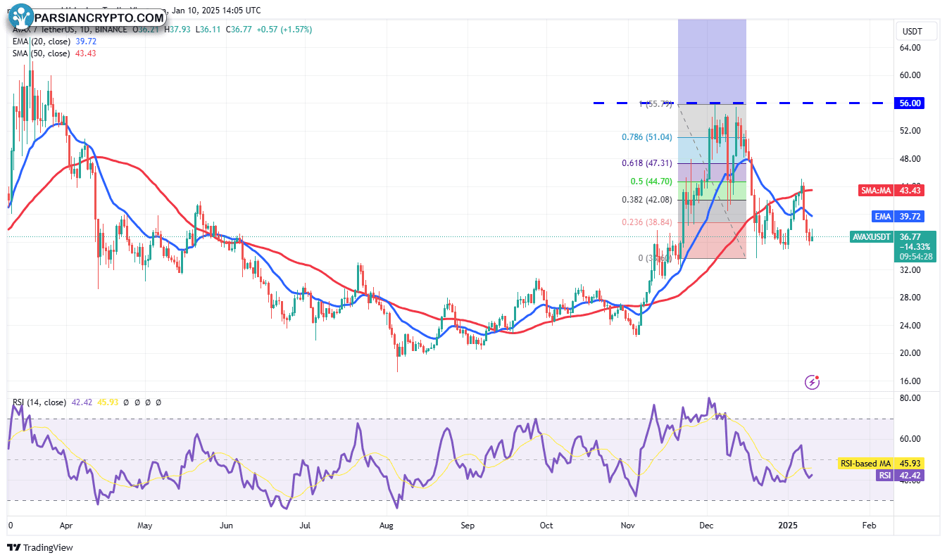Image resolution: width=947 pixels, height=560 pixels.
Task: Click the Apr date on time axis
Action: click(65, 526)
